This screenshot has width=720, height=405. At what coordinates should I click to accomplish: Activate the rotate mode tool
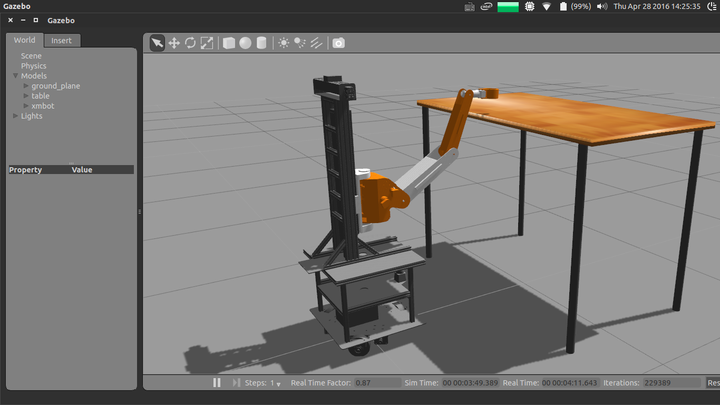click(x=190, y=43)
